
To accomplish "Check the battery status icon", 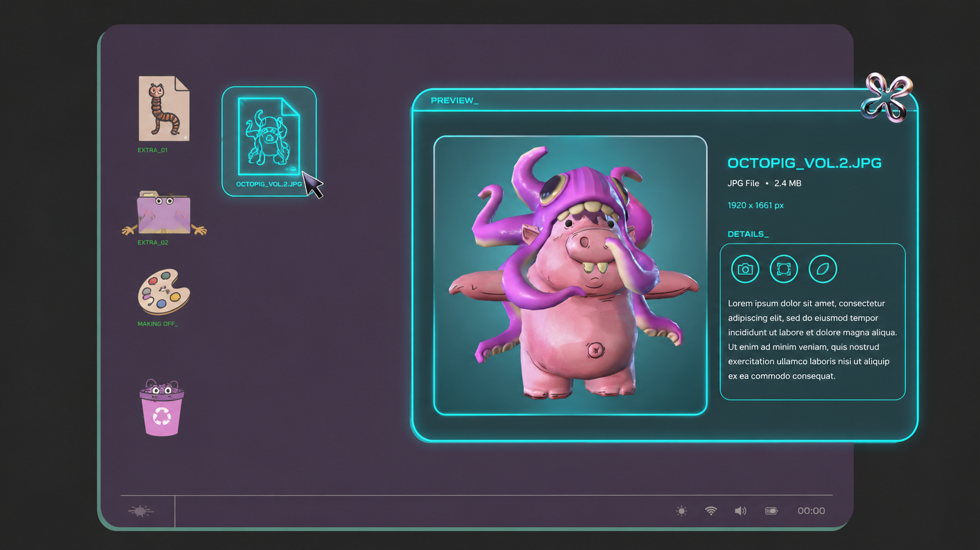I will click(x=771, y=511).
